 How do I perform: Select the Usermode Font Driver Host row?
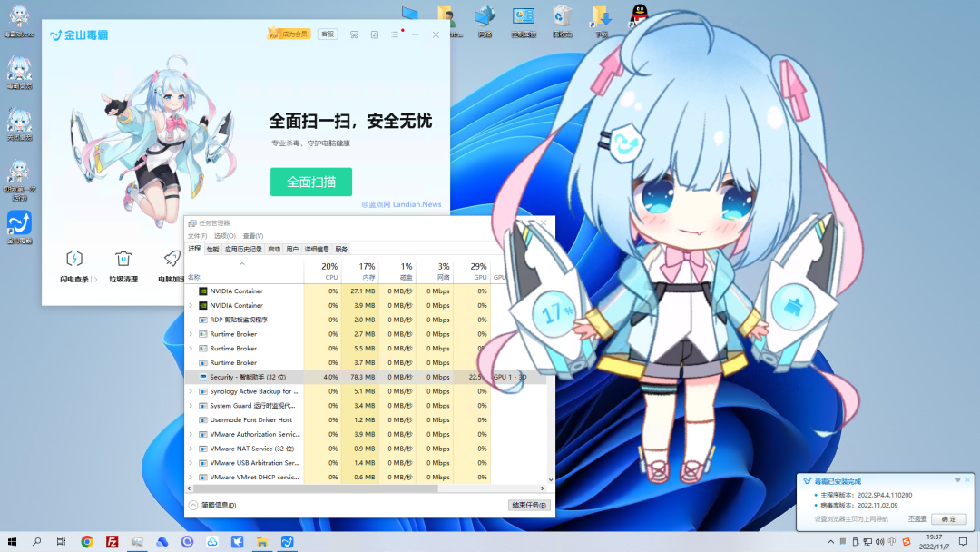(x=366, y=420)
